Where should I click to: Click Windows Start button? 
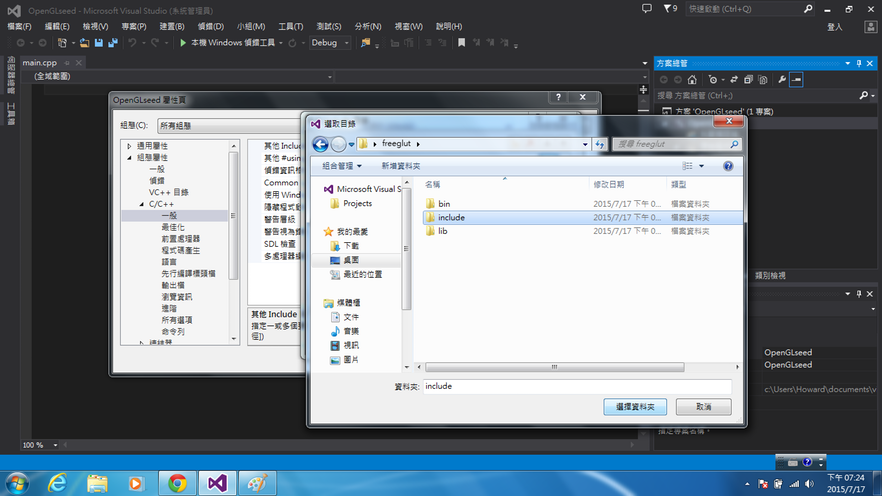coord(17,483)
